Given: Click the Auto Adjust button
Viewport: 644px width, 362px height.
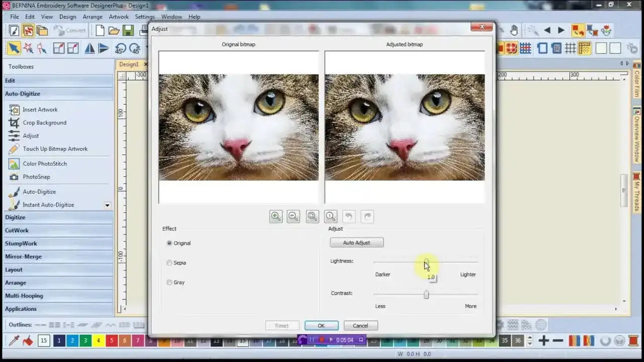Looking at the screenshot, I should click(356, 242).
